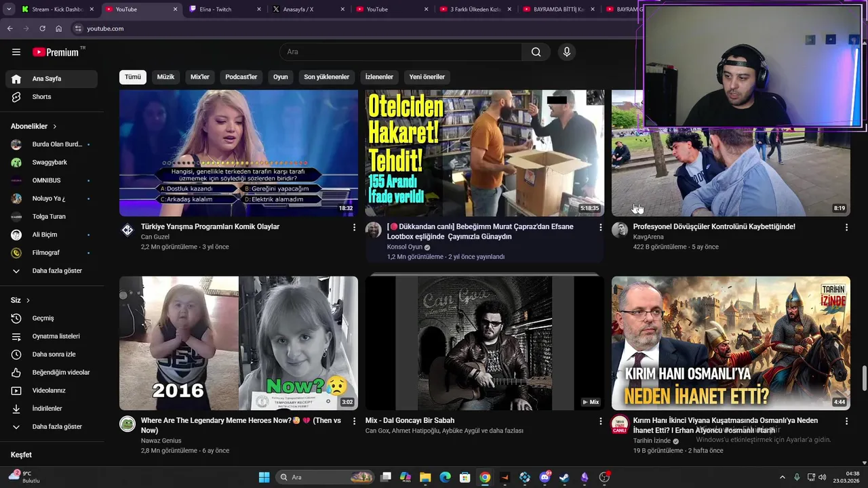The image size is (868, 488).
Task: Play the Otelciden Hakaret thumbnail
Action: pos(485,153)
